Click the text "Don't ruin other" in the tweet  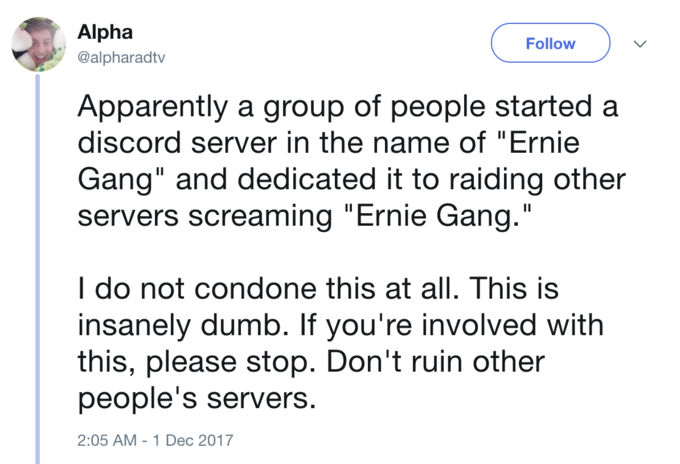pyautogui.click(x=435, y=361)
